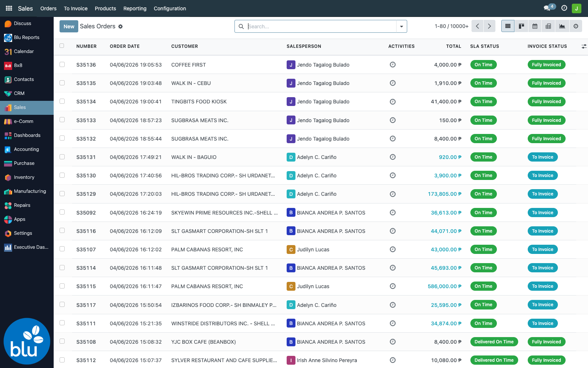Open Repairs app in sidebar

[x=27, y=205]
